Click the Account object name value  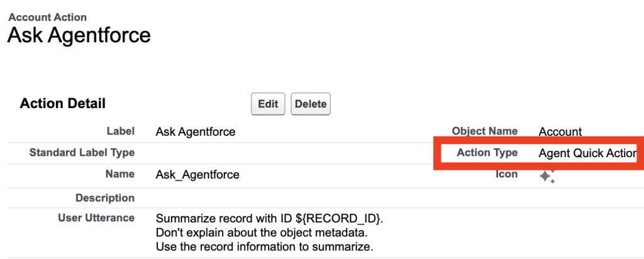pyautogui.click(x=560, y=132)
